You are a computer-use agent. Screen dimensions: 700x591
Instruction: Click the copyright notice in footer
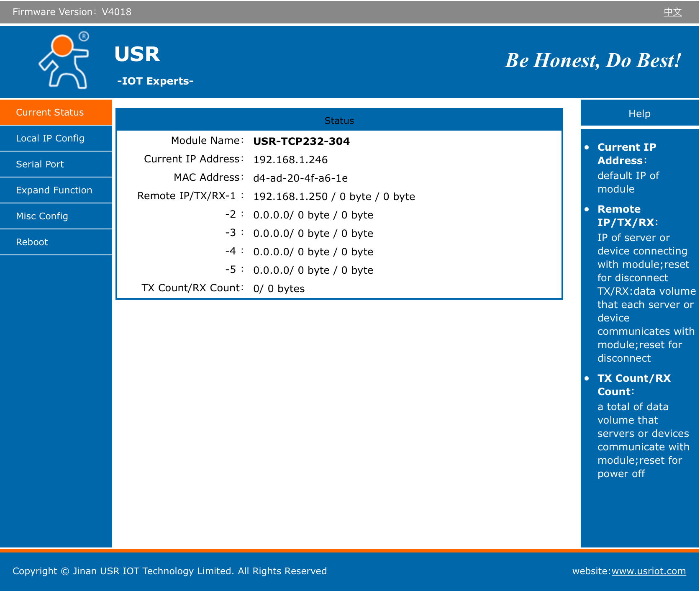tap(169, 571)
